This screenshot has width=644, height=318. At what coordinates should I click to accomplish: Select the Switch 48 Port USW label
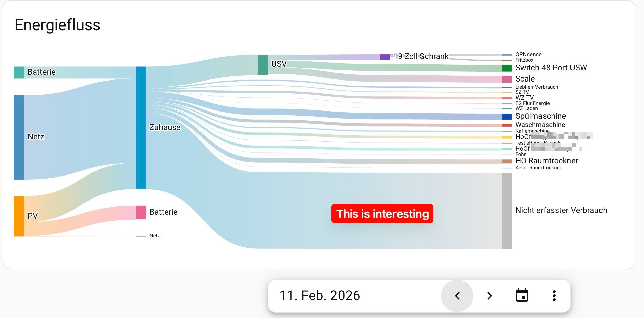point(551,68)
